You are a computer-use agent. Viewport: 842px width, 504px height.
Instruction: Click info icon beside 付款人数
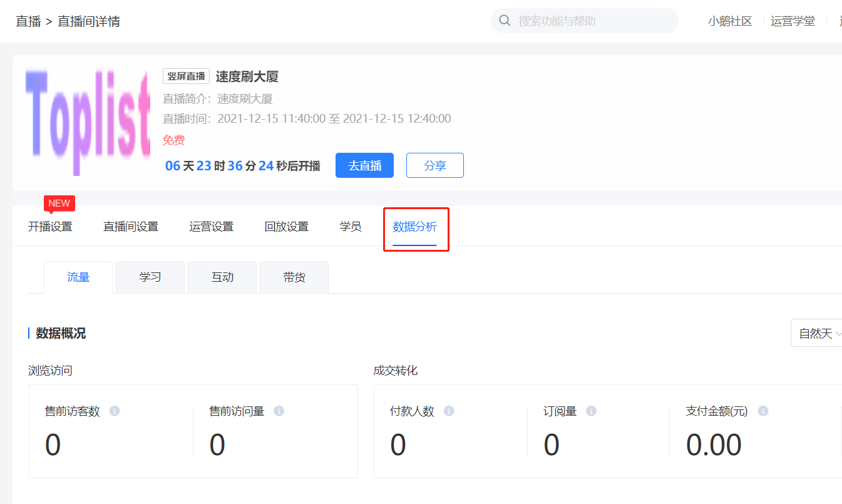point(449,411)
